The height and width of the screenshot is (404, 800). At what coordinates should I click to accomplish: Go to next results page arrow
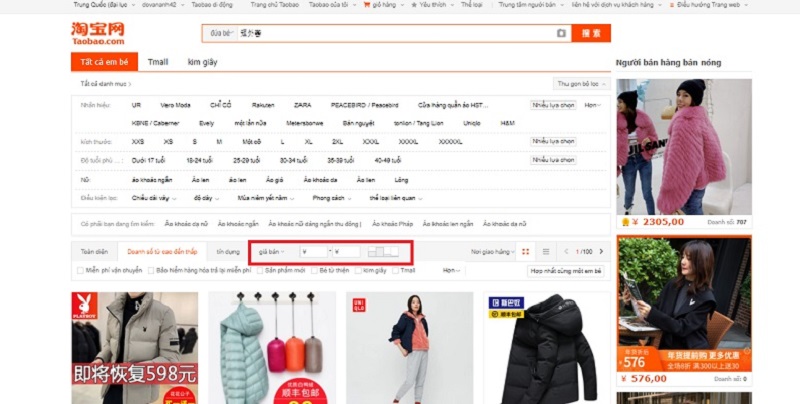point(601,251)
